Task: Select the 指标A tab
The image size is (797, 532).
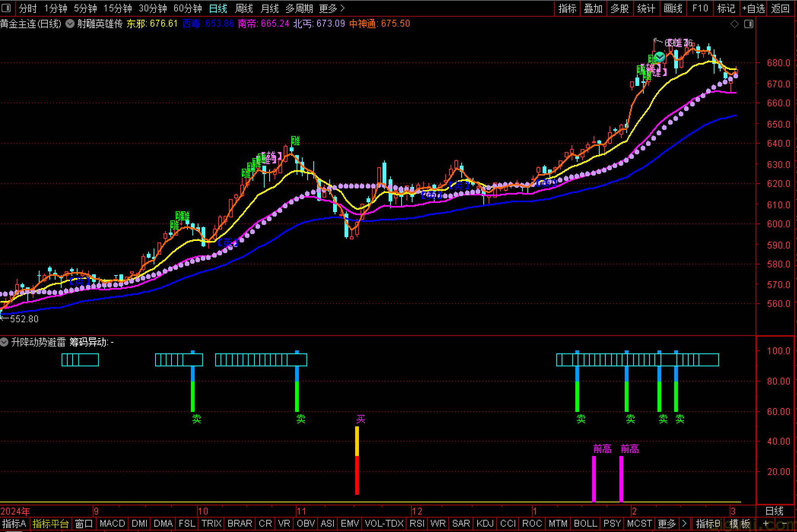Action: pyautogui.click(x=14, y=524)
